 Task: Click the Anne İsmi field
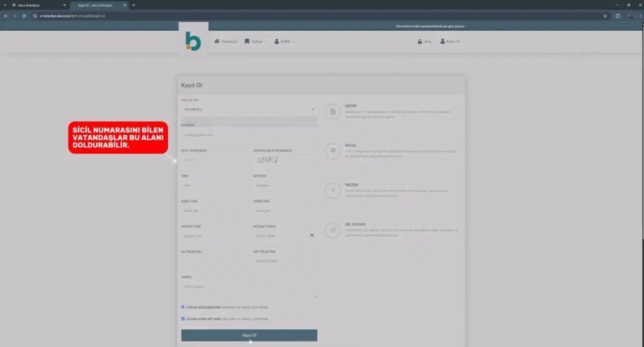coord(285,211)
